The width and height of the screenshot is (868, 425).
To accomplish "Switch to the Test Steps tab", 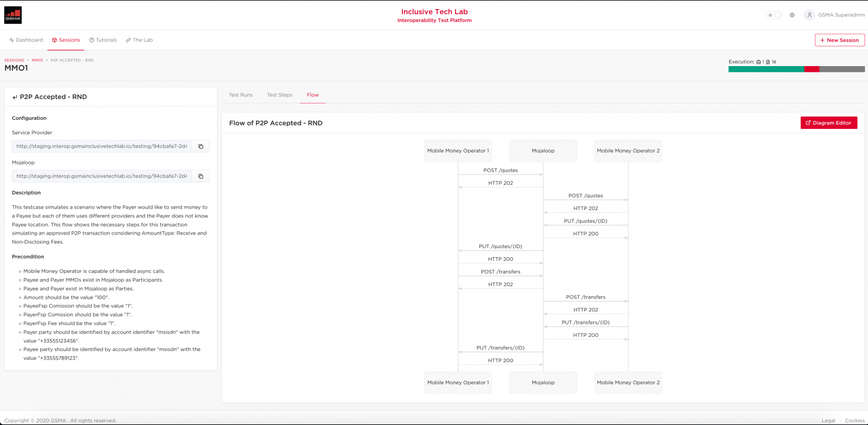I will pyautogui.click(x=280, y=95).
